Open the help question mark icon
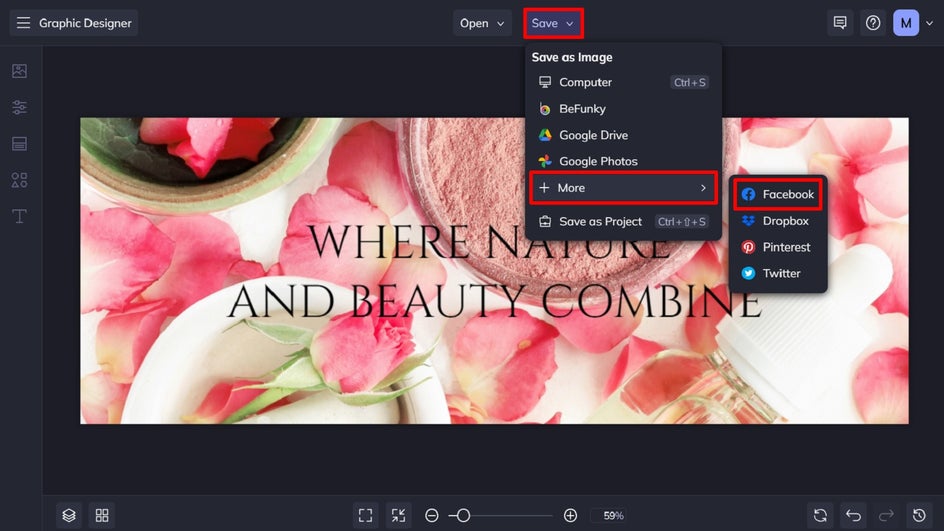Viewport: 944px width, 531px height. [873, 23]
